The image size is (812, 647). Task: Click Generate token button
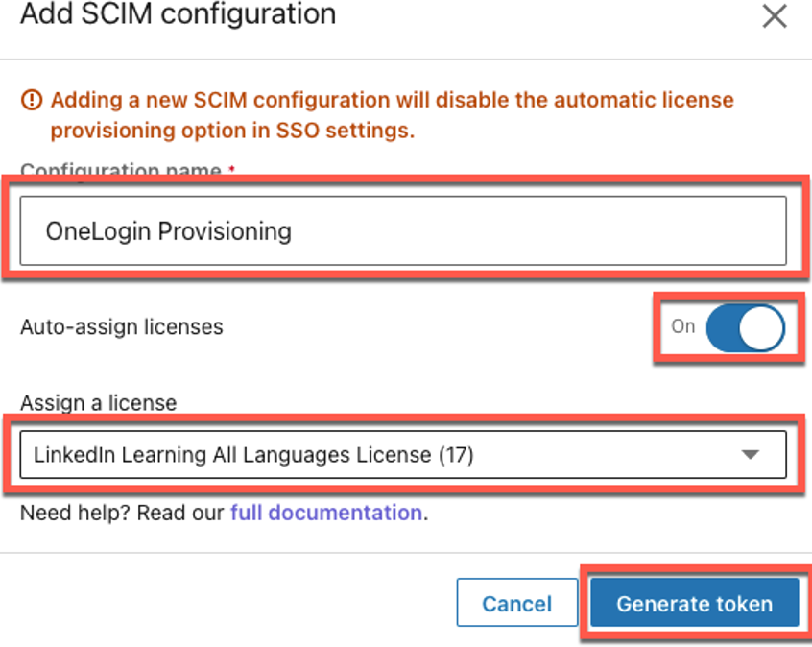[x=695, y=603]
